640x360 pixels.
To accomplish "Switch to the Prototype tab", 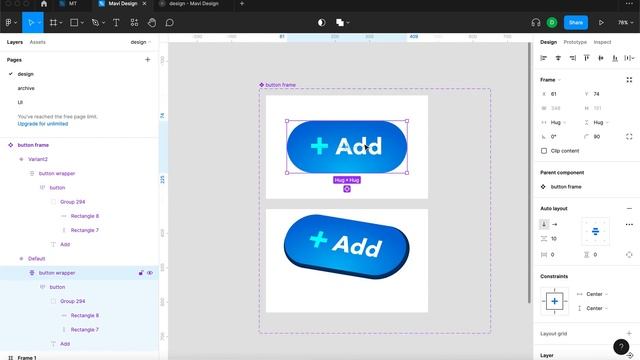I will [x=575, y=42].
